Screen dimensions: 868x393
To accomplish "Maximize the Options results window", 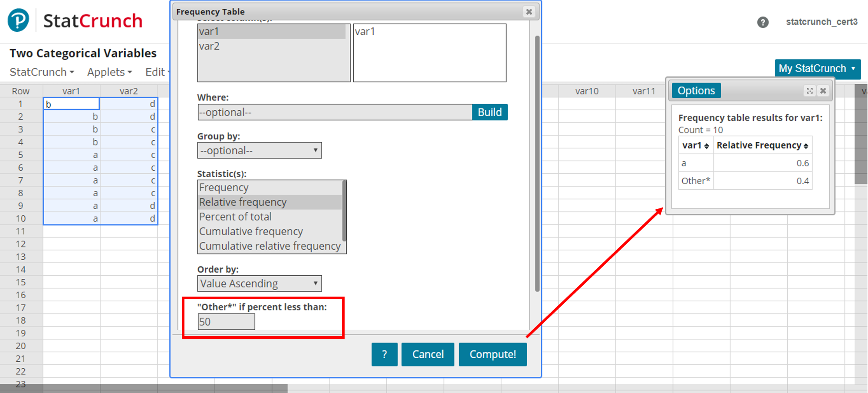I will [809, 91].
